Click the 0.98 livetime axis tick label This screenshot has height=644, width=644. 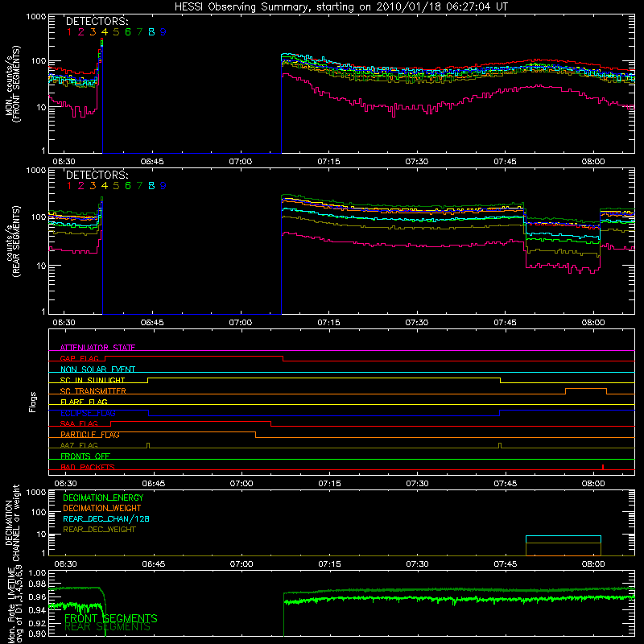coord(38,584)
